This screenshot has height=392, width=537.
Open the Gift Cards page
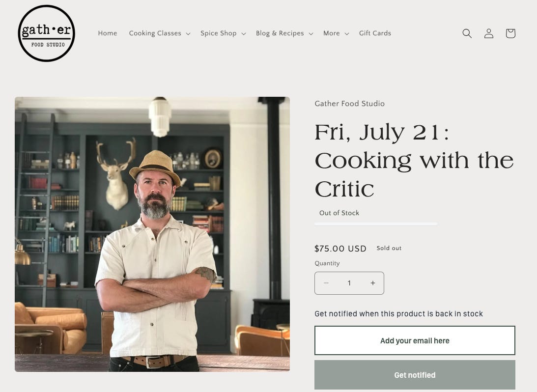point(375,33)
